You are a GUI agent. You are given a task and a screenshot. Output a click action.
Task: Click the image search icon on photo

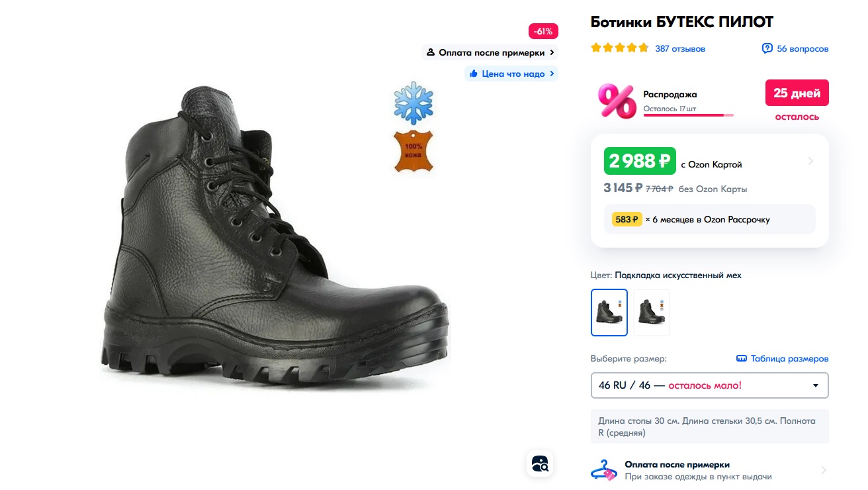tap(540, 464)
